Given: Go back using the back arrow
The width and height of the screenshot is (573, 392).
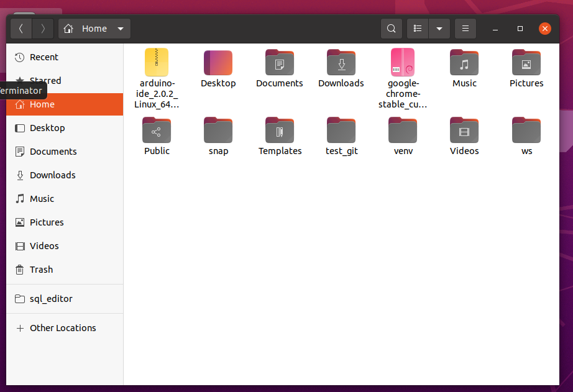Looking at the screenshot, I should 21,29.
